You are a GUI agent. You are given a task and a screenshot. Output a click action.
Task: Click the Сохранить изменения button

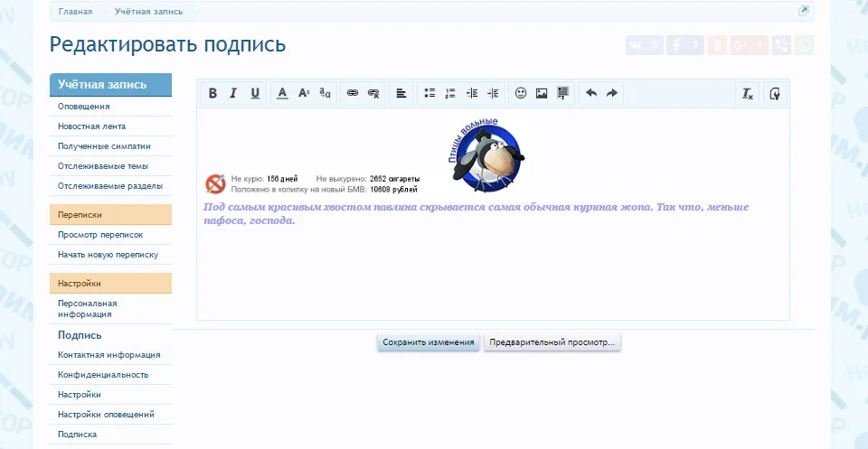tap(429, 342)
